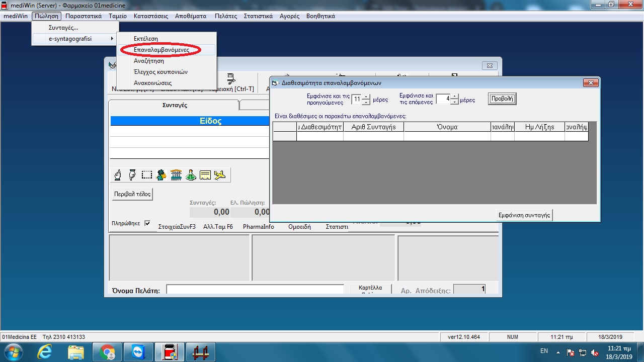Viewport: 644px width, 362px height.
Task: Click the pointing-down hand icon
Action: [132, 175]
